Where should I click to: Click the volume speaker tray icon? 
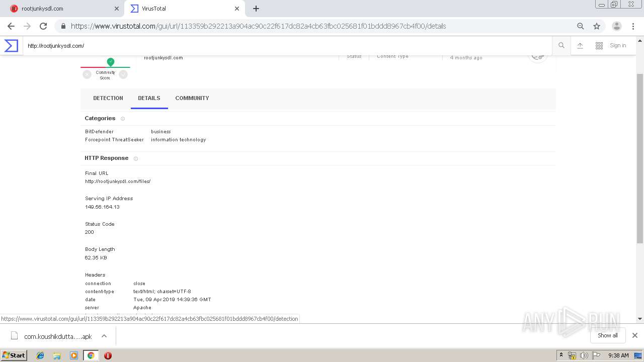tap(584, 355)
